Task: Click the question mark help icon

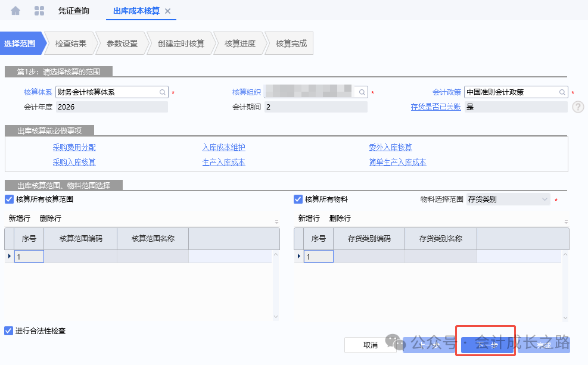Action: tap(578, 107)
